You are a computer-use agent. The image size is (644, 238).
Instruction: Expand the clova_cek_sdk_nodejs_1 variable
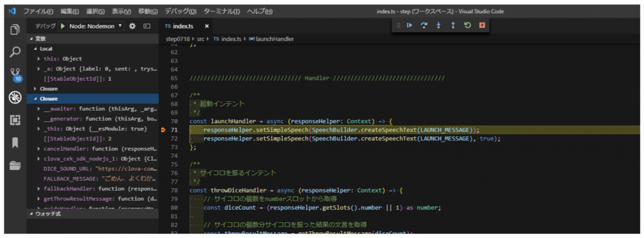[x=39, y=159]
